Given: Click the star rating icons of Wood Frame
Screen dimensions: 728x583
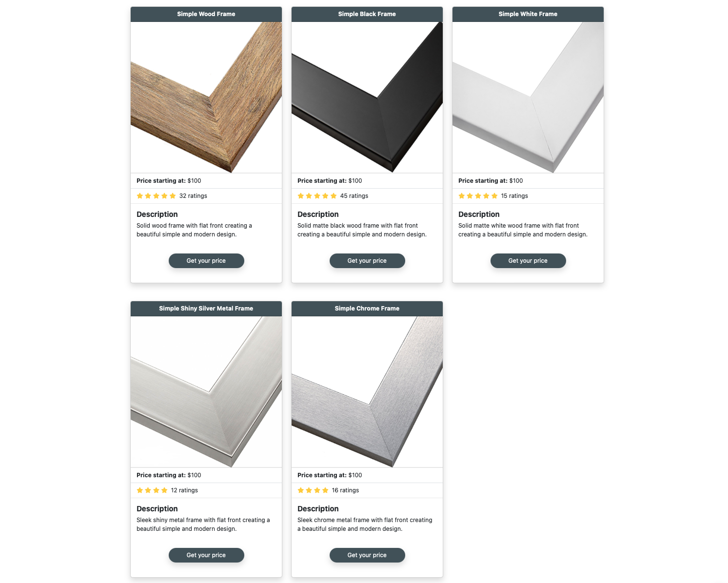Looking at the screenshot, I should [x=156, y=196].
